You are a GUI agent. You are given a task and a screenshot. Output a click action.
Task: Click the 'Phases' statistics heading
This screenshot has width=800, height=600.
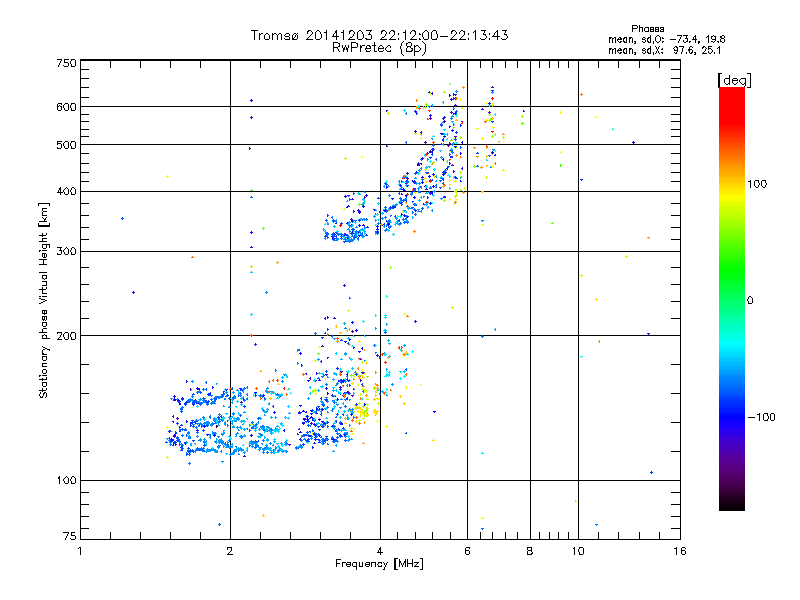point(647,29)
